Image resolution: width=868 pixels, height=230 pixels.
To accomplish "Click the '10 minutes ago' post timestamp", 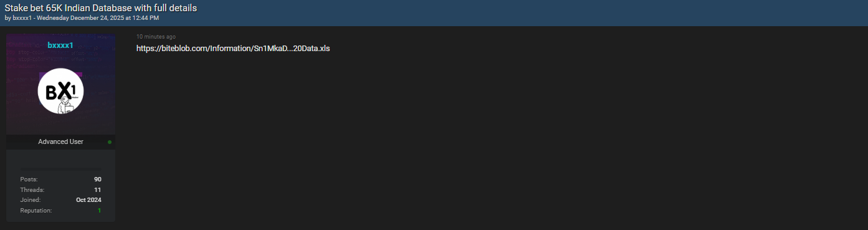I will (156, 37).
